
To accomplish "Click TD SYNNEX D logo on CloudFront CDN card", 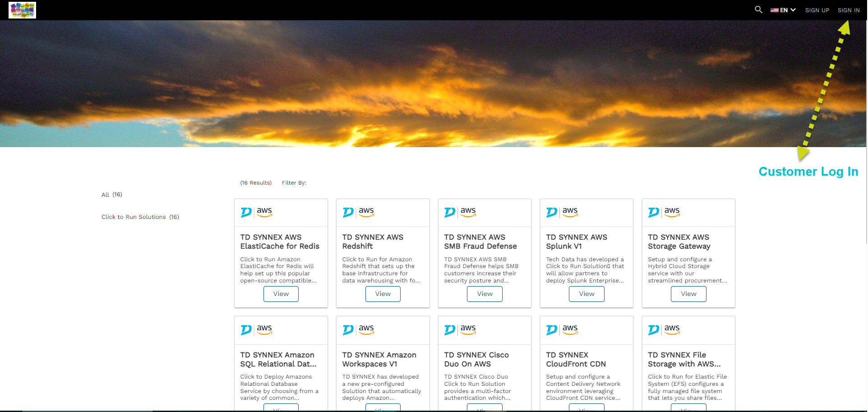I will point(552,330).
